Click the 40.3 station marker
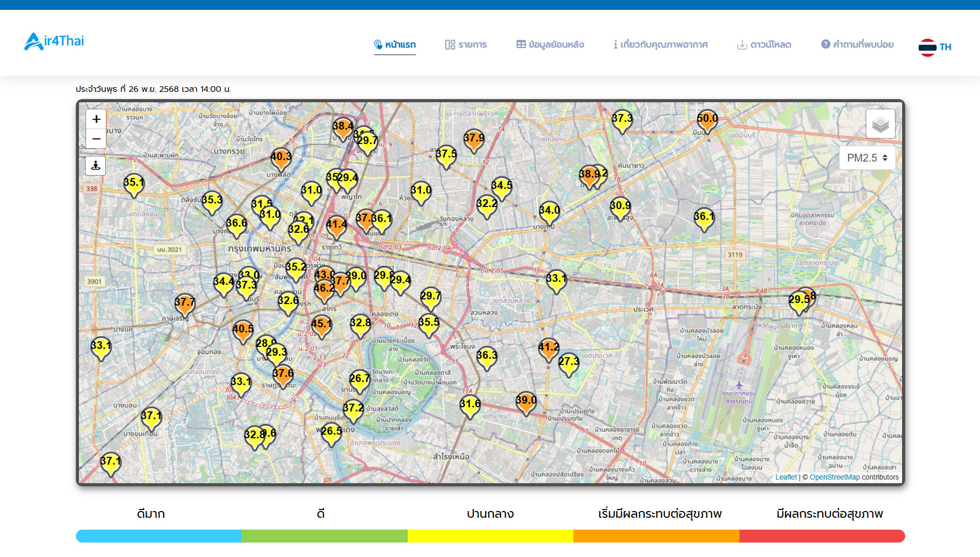Screen dimensions: 980x557 pos(281,159)
